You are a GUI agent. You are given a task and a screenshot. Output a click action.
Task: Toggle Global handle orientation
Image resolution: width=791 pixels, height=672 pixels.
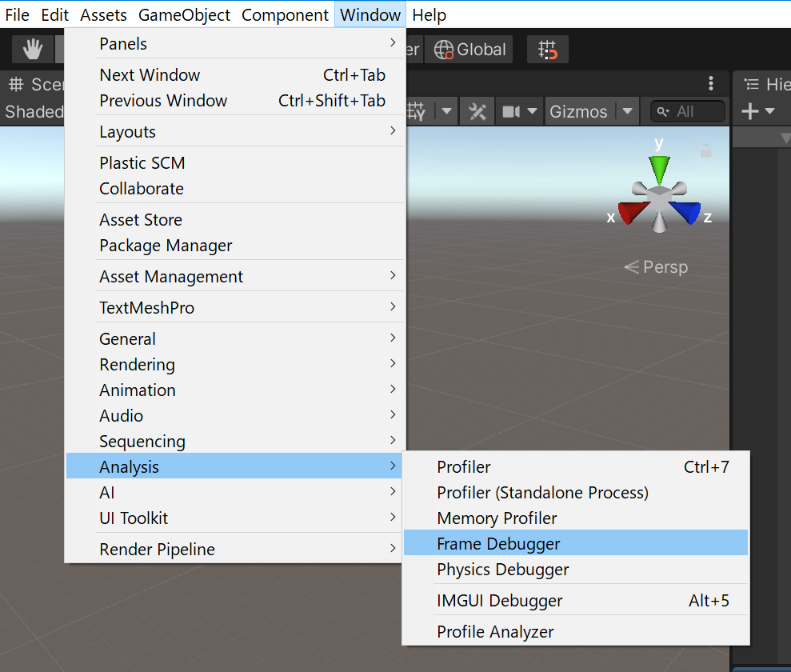[469, 49]
